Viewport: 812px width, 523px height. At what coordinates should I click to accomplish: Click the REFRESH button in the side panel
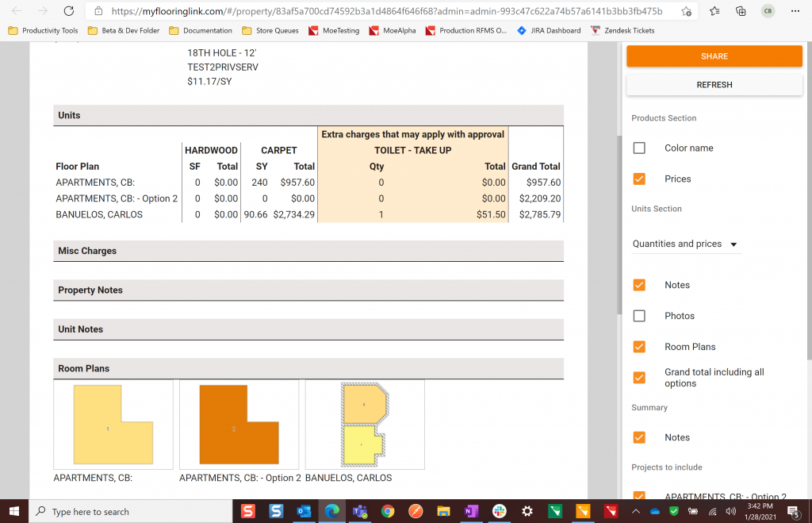(x=714, y=85)
